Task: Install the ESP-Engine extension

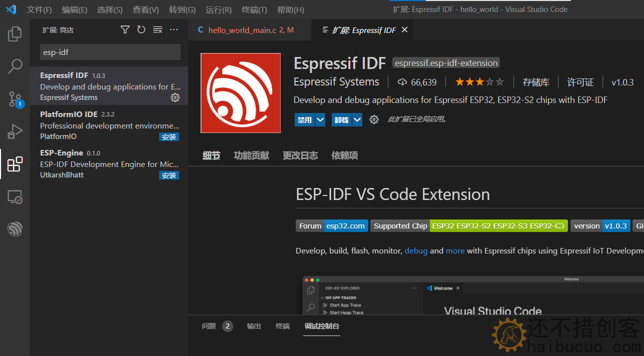Action: (169, 175)
